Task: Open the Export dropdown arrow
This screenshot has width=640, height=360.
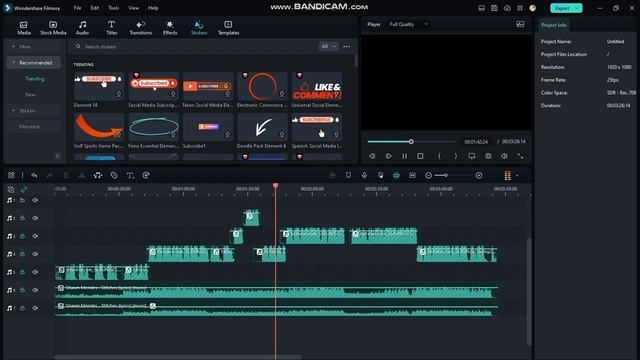Action: pyautogui.click(x=577, y=8)
